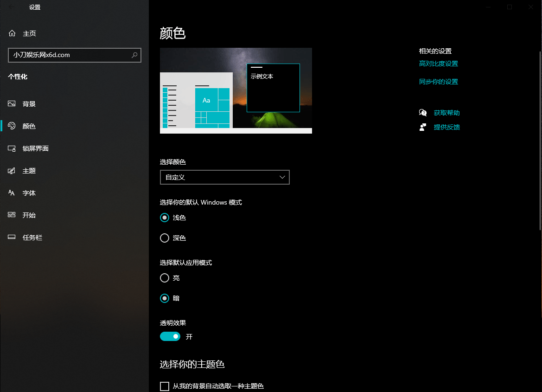Image resolution: width=542 pixels, height=392 pixels.
Task: Select the 深色 Windows mode radio button
Action: [164, 238]
